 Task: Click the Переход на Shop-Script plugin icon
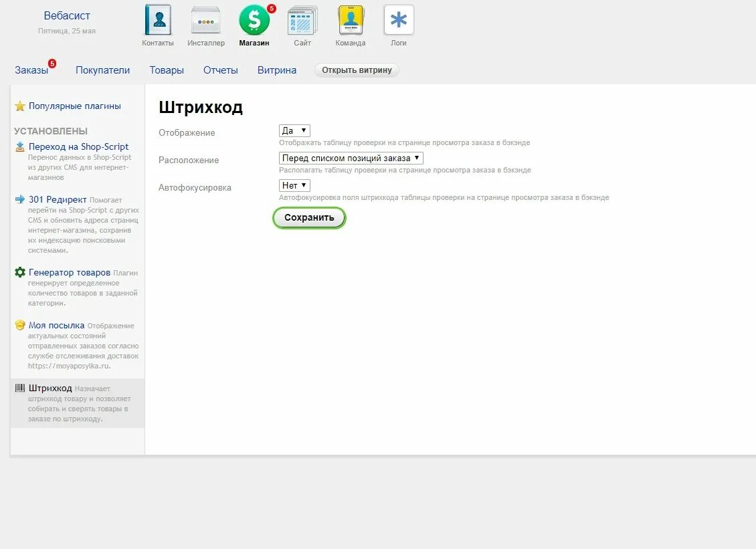coord(20,147)
